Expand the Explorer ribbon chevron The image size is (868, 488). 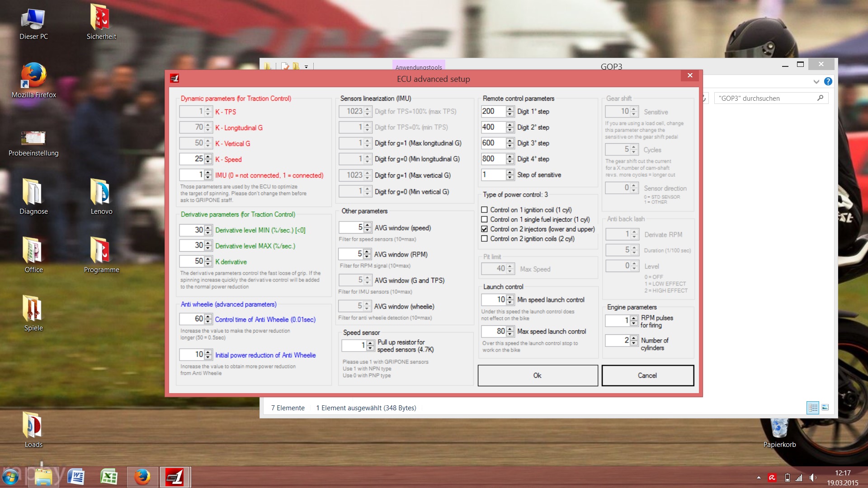click(816, 82)
